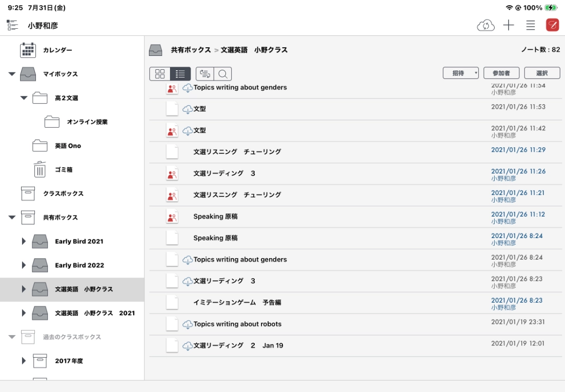Tap shared note icon for Speaking 原稿 at 11:12
This screenshot has height=392, width=565.
[x=172, y=217]
